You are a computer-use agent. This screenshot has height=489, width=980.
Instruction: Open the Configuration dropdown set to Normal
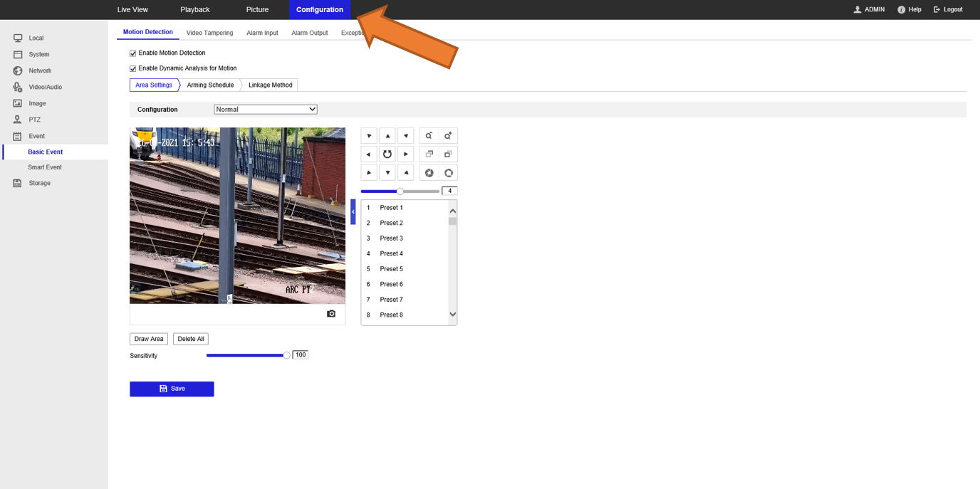coord(265,109)
